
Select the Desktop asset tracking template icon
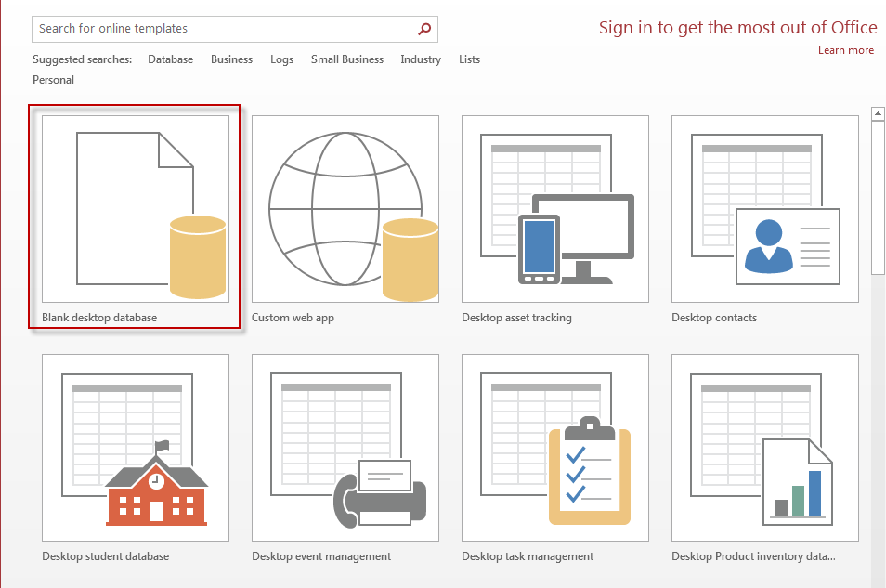(554, 209)
